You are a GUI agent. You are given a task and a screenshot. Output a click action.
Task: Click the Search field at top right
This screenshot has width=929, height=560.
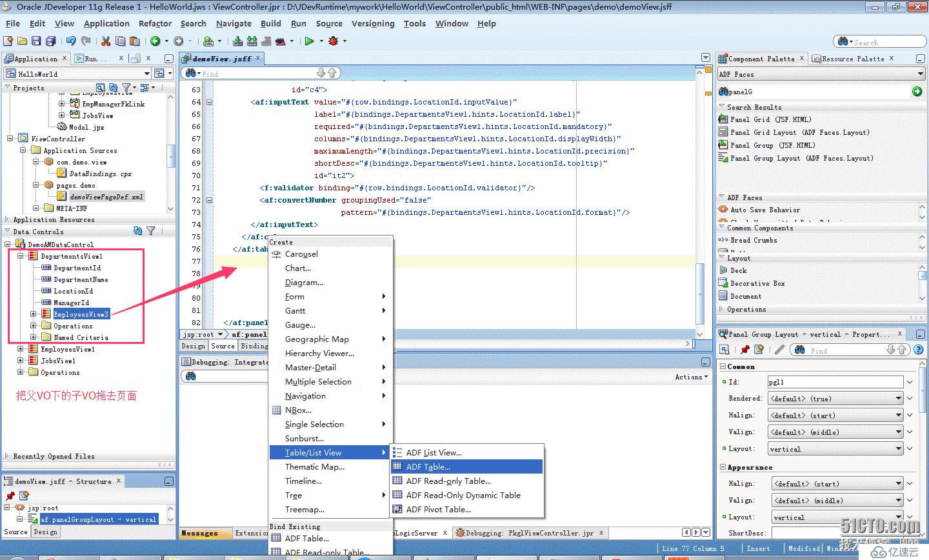879,42
